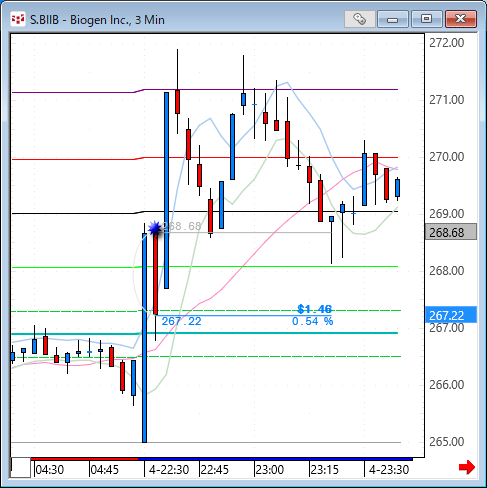Screen dimensions: 487x488
Task: Click the gray 268.68 label on the chart
Action: coord(182,226)
